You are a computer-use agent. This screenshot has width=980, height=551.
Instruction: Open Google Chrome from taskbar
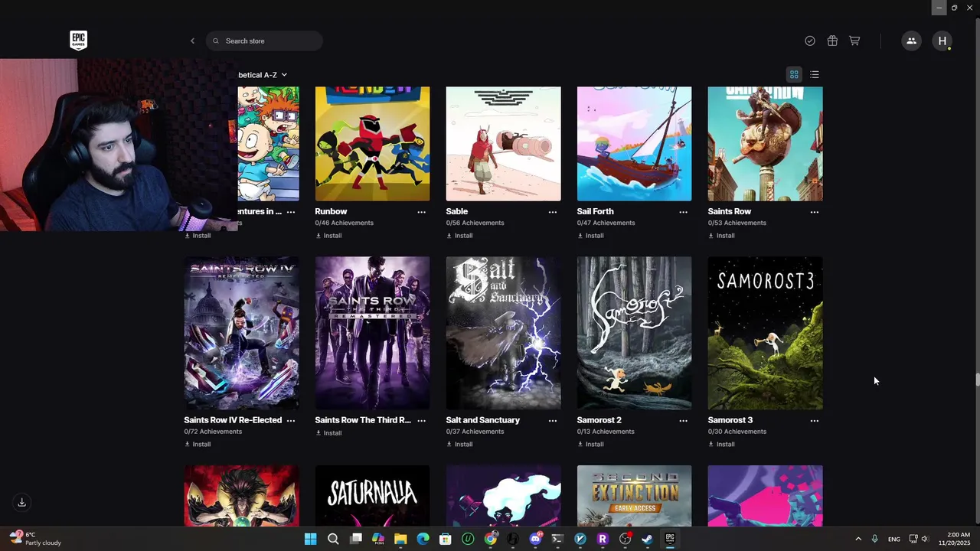490,539
